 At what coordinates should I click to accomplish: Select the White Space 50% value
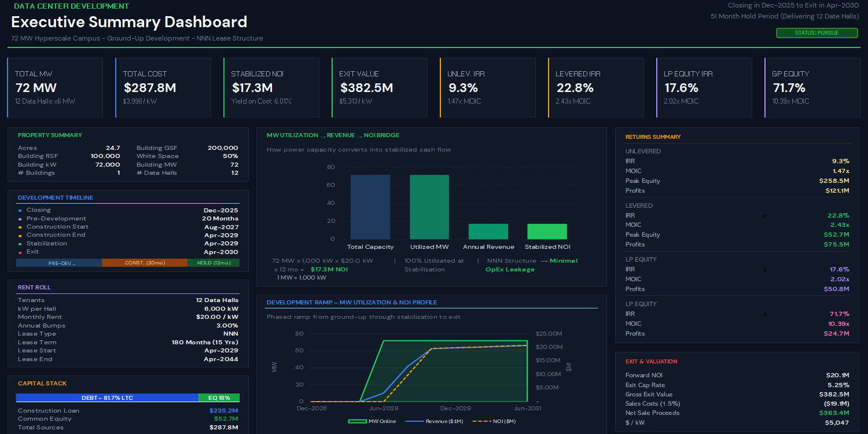tap(230, 156)
